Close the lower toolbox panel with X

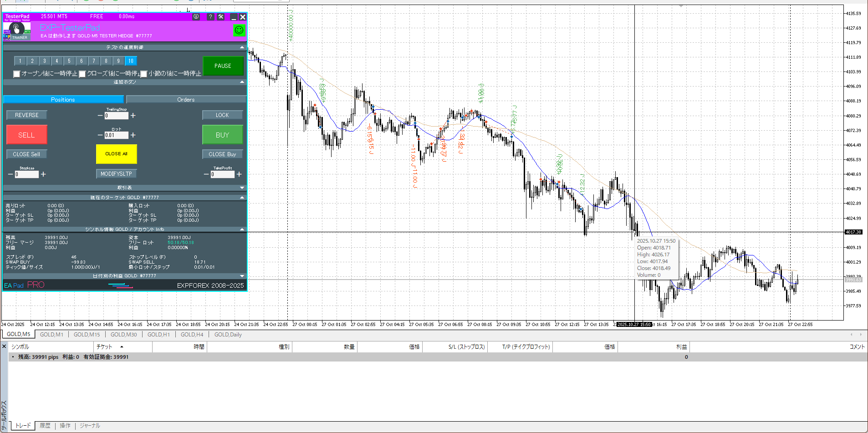4,346
